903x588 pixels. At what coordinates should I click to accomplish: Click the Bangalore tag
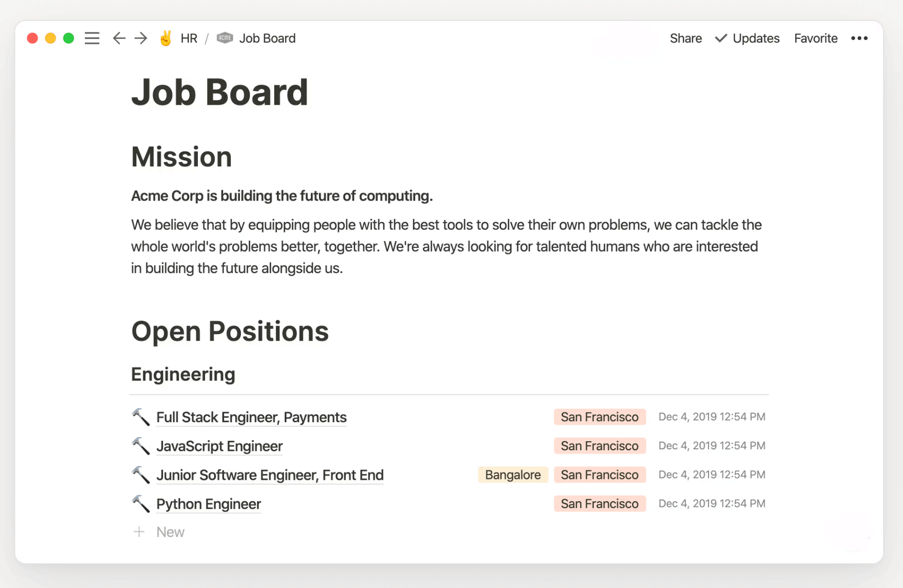(x=513, y=475)
